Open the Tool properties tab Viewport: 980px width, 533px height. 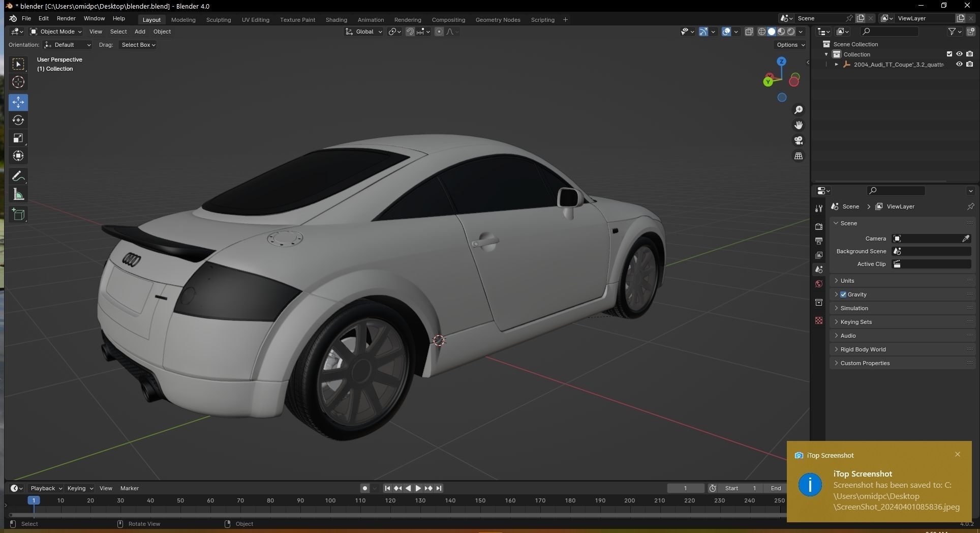click(818, 209)
